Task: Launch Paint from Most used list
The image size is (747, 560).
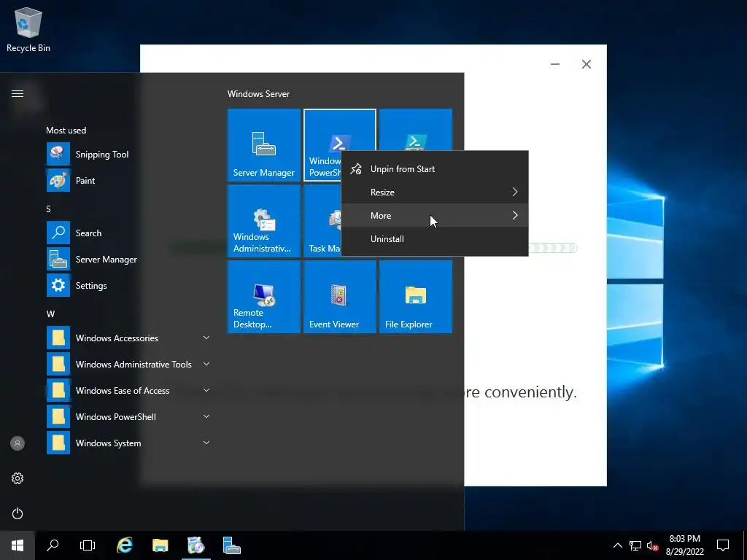Action: point(128,181)
